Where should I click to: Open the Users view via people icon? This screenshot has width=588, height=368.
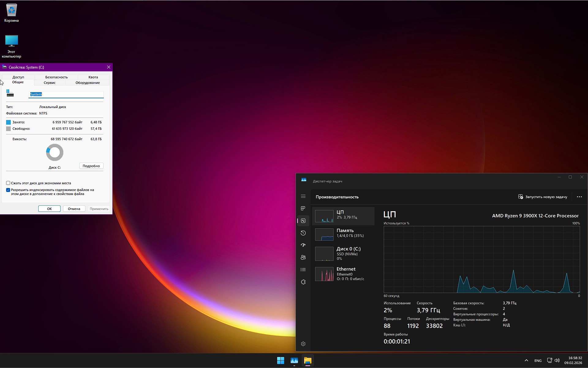(x=303, y=257)
